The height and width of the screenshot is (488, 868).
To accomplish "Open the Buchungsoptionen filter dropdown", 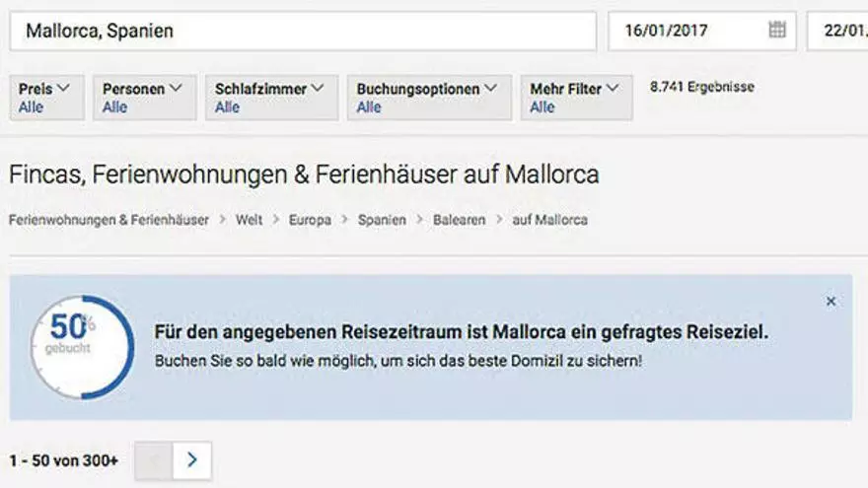I will point(428,97).
